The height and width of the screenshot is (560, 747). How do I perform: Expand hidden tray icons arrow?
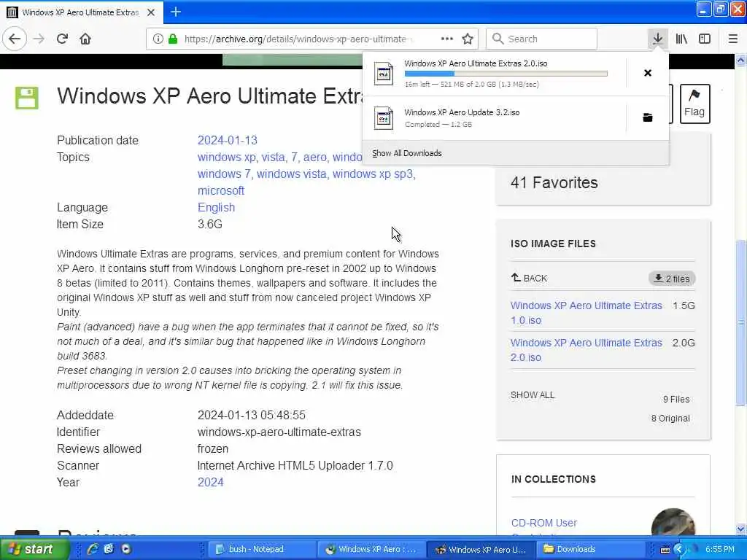679,550
